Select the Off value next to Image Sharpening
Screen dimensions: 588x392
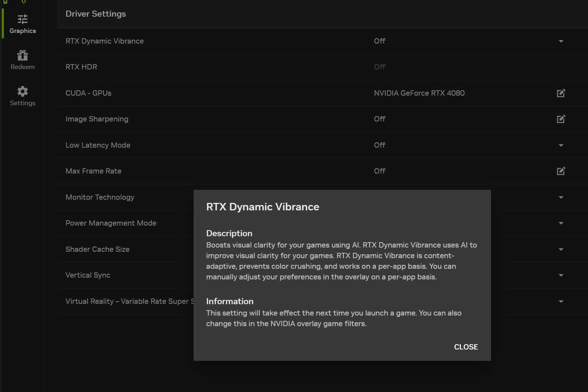click(379, 119)
